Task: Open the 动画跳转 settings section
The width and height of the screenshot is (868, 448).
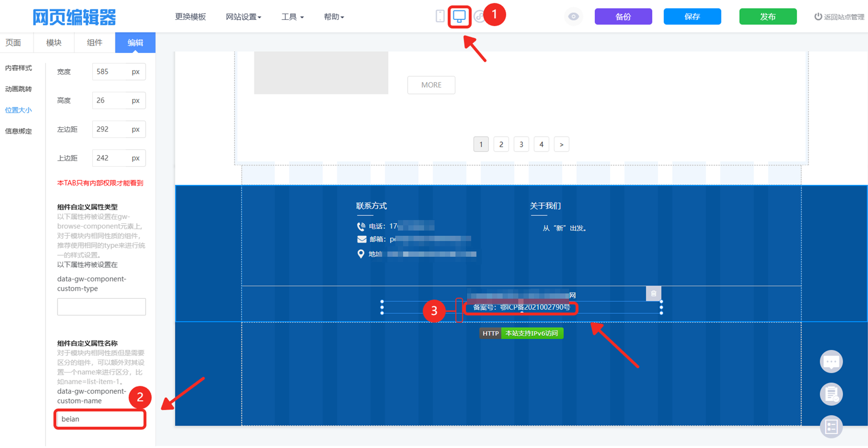Action: [18, 89]
